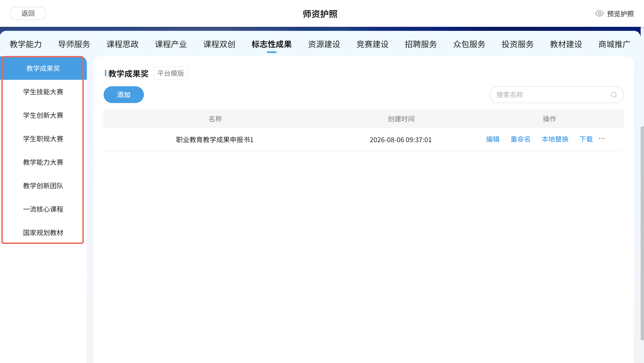
Task: Select 一流核心课程 in the sidebar
Action: click(43, 209)
